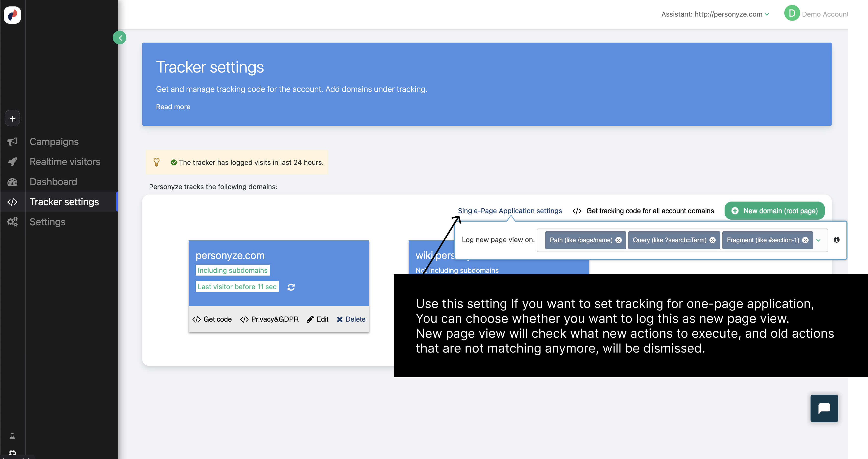
Task: Click Get tracking code for all account domains
Action: click(643, 211)
